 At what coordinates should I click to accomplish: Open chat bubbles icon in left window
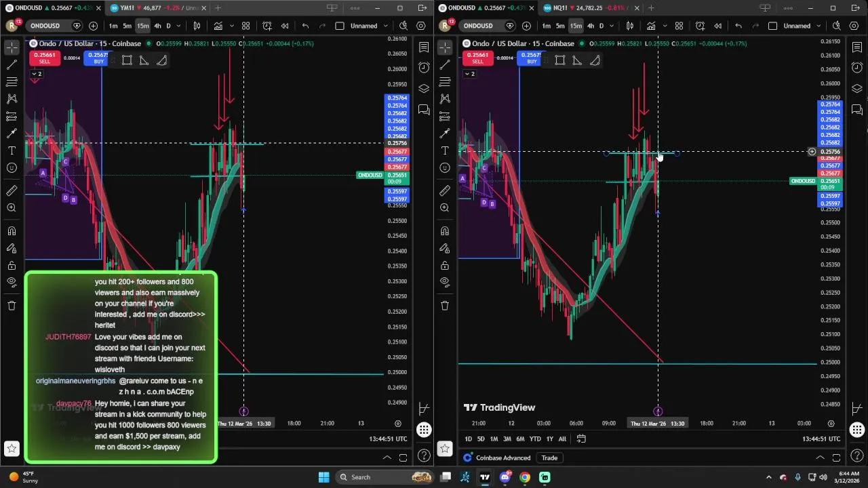424,110
